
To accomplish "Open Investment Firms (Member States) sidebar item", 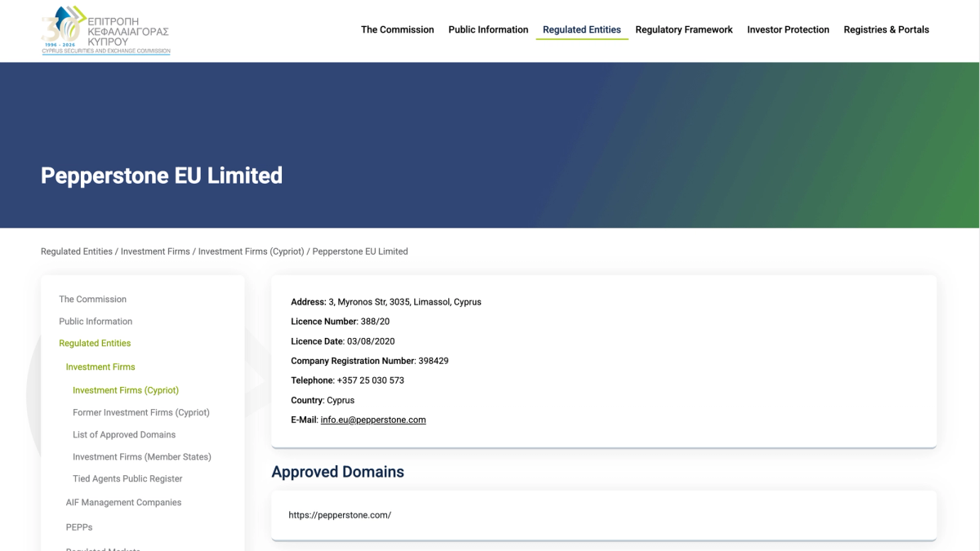I will click(x=142, y=456).
